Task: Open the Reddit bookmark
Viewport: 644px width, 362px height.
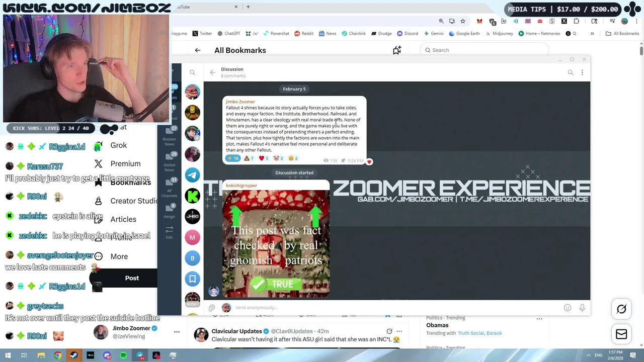Action: (304, 34)
